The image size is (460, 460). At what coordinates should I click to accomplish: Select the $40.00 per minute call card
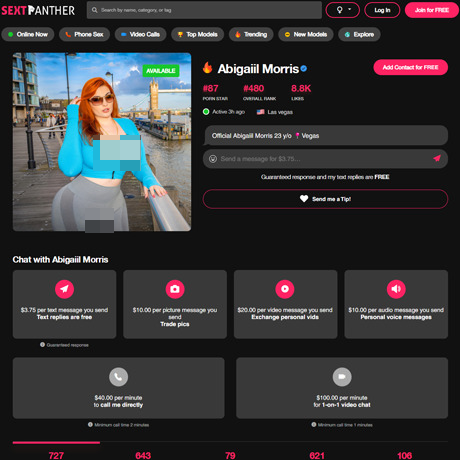[x=118, y=388]
